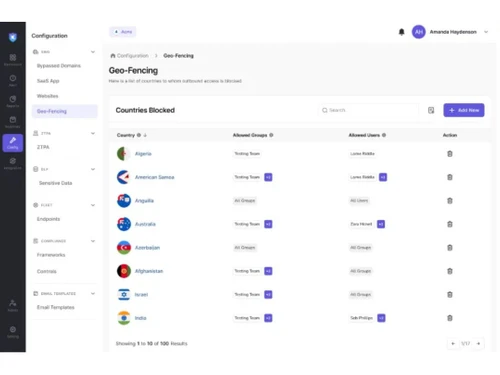Open Frameworks page
The height and width of the screenshot is (375, 500).
click(51, 255)
